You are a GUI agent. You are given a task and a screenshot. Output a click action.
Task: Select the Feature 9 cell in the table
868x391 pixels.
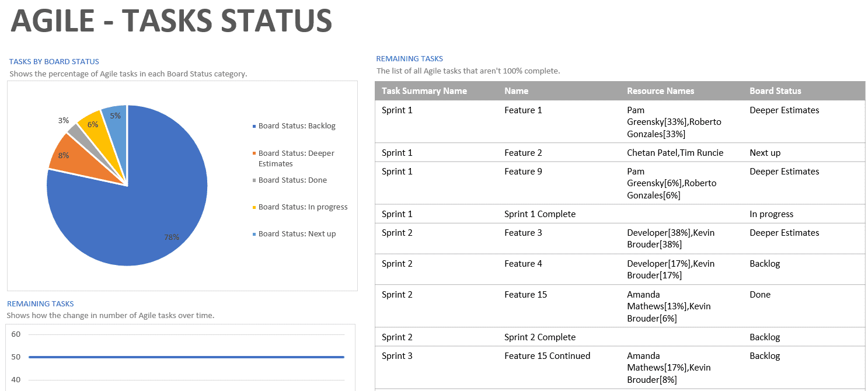(x=523, y=171)
